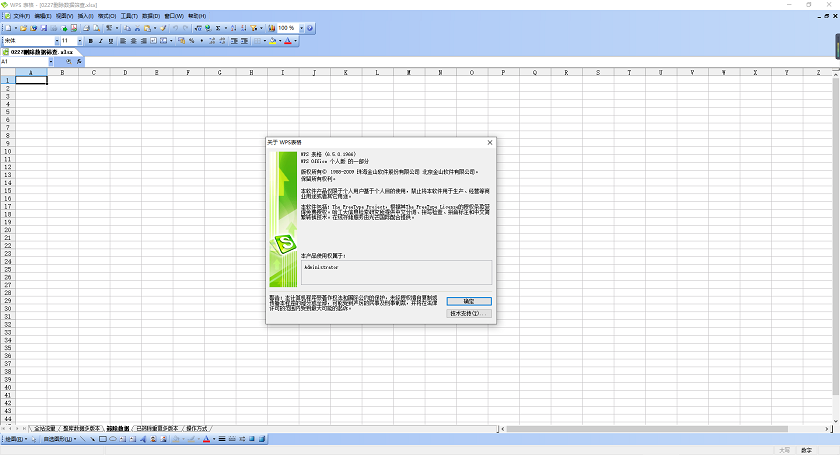Insert a hyperlink with the globe icon
Image resolution: width=840 pixels, height=455 pixels.
(x=208, y=28)
